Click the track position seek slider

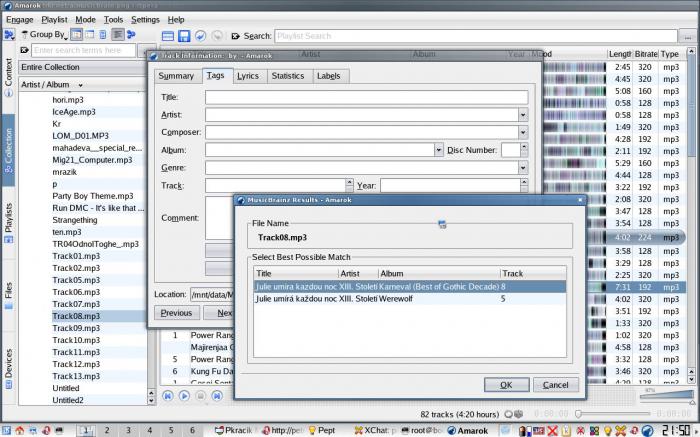[612, 414]
